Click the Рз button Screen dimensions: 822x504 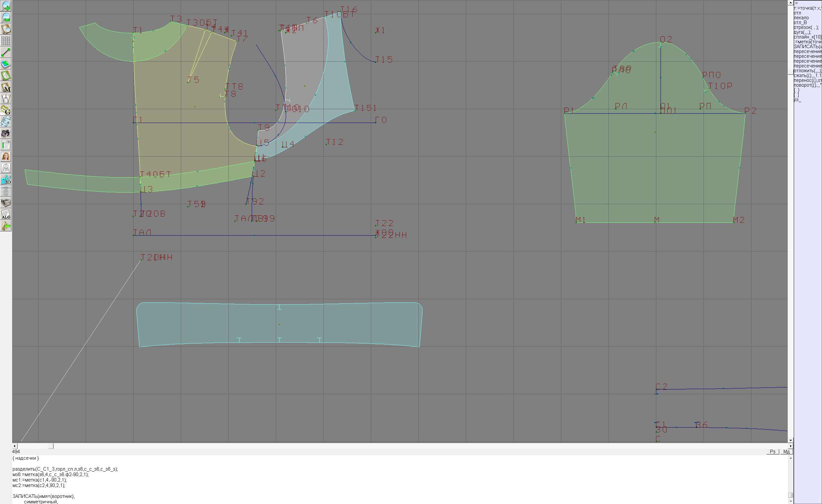(x=773, y=452)
